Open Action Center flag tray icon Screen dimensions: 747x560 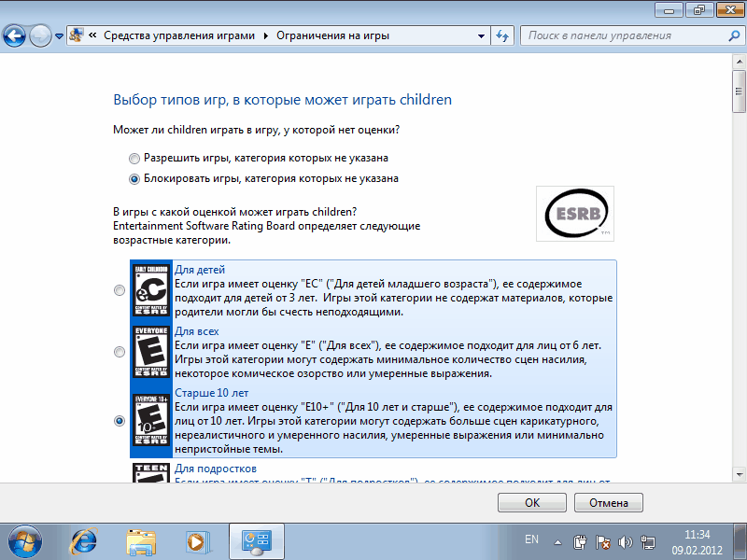pyautogui.click(x=602, y=542)
